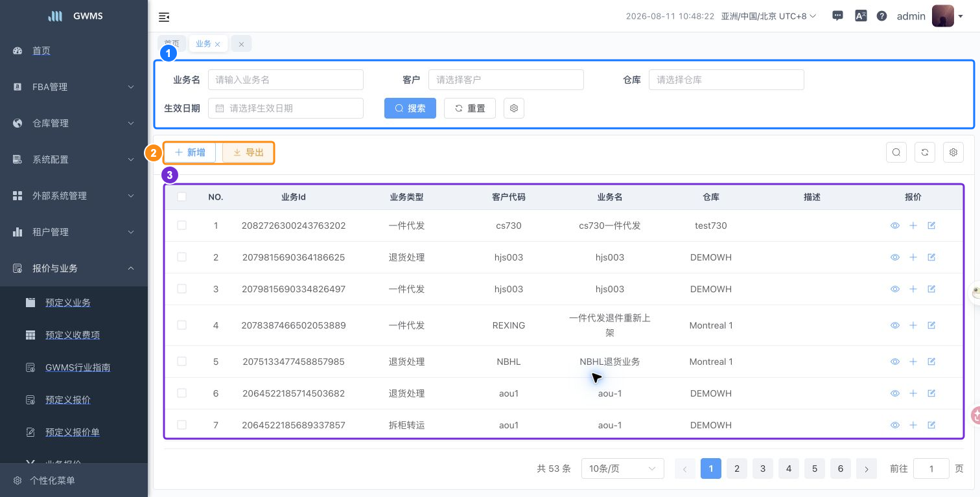
Task: Edit quote for row 3 hjs003
Action: (x=931, y=289)
